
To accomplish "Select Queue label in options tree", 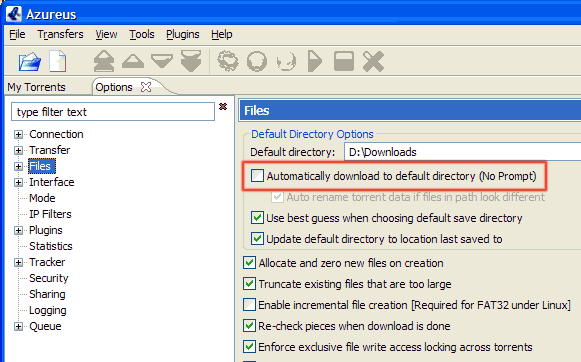I will 45,326.
